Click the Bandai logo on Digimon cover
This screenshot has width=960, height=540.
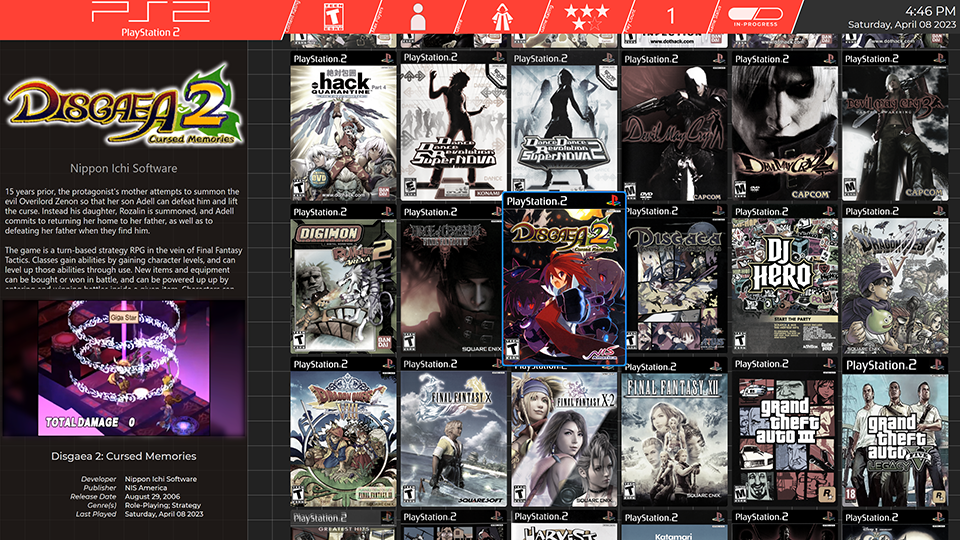pos(384,341)
